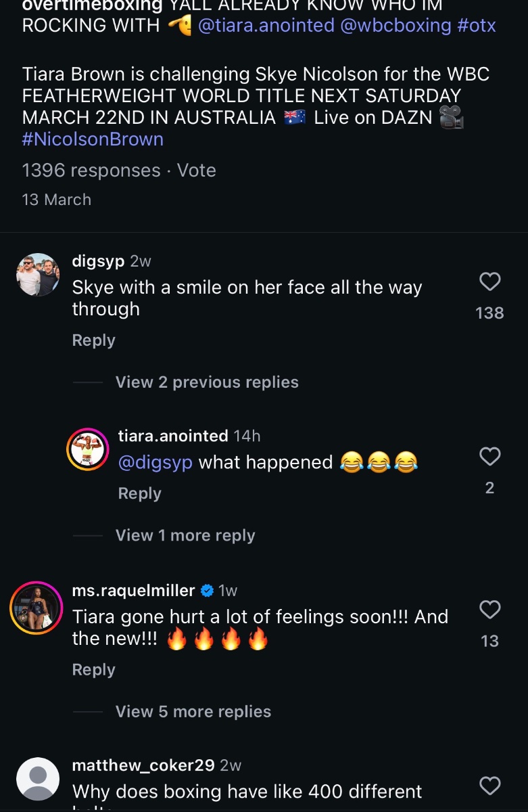
Task: Open ms.raquelmiller's story avatar
Action: click(x=36, y=608)
